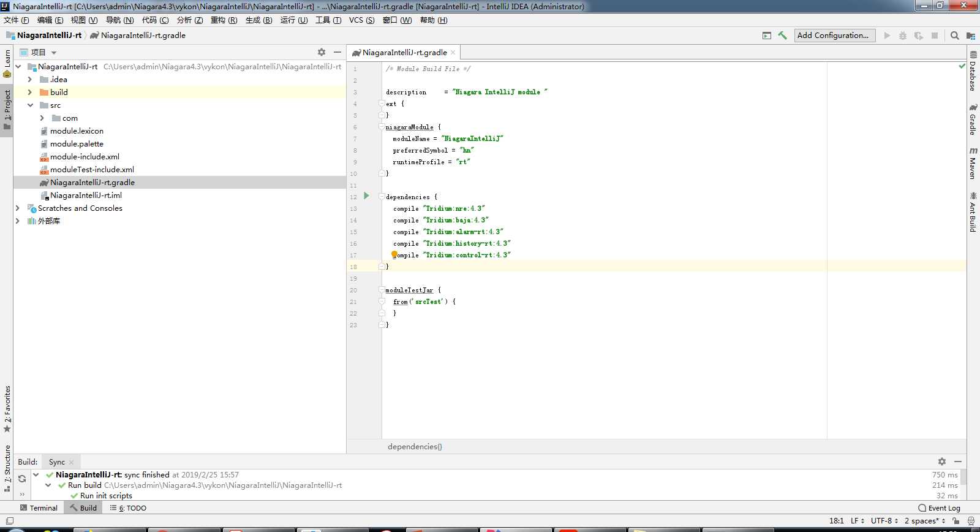Expand Scratches and Consoles node
Screen dimensions: 980x532
[18, 208]
